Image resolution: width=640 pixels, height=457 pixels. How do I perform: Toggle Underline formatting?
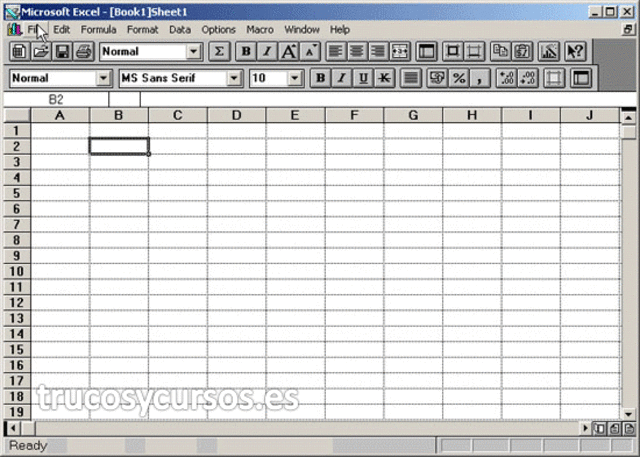(363, 78)
